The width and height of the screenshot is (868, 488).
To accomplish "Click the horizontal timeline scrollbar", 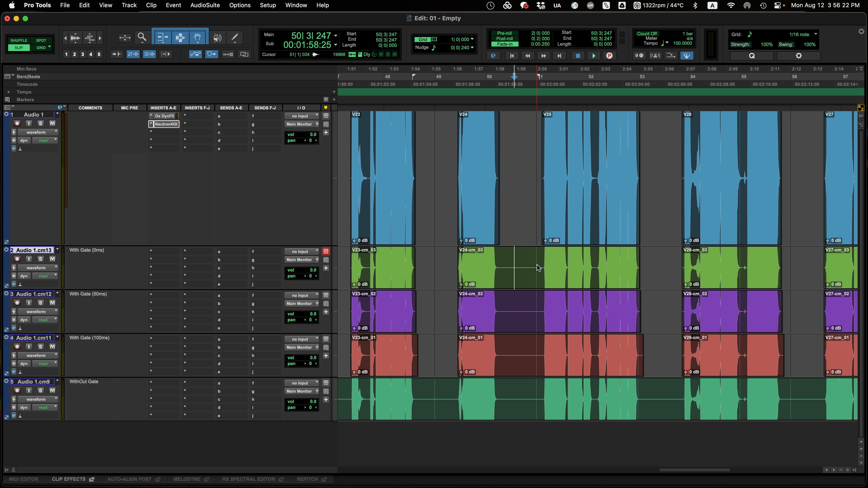I will (x=694, y=470).
